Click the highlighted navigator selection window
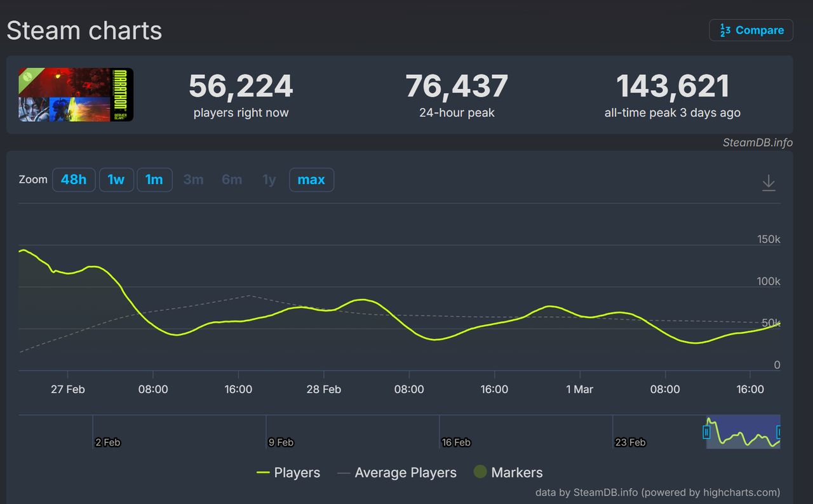This screenshot has height=504, width=813. (x=743, y=432)
